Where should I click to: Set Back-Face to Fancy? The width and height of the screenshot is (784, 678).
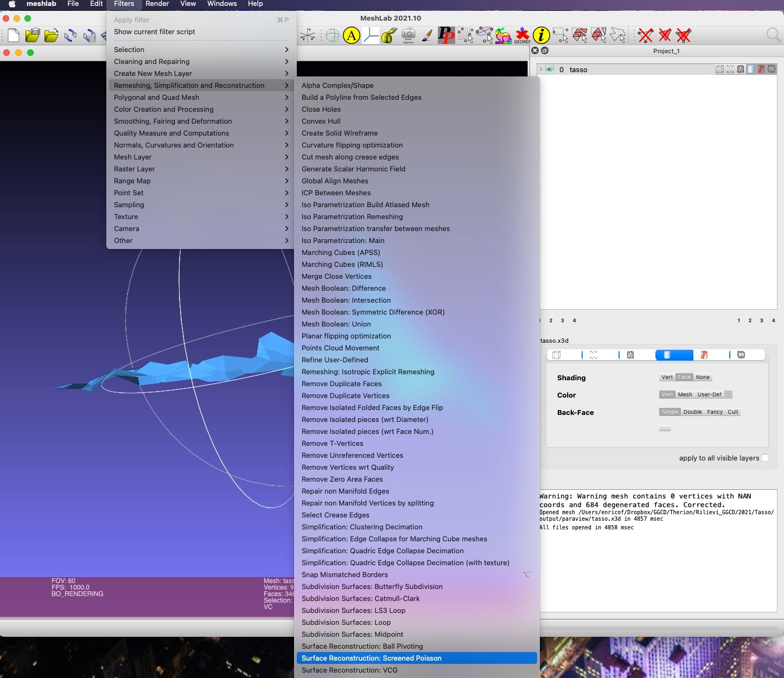(x=715, y=412)
